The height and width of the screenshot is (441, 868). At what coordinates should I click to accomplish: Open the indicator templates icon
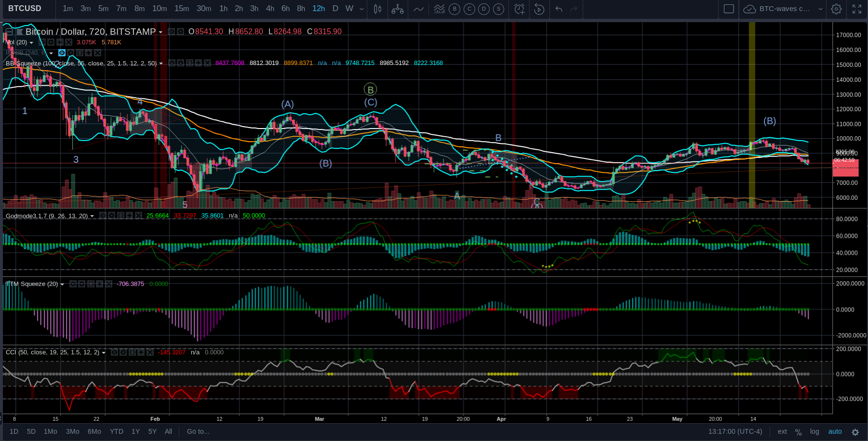(439, 9)
